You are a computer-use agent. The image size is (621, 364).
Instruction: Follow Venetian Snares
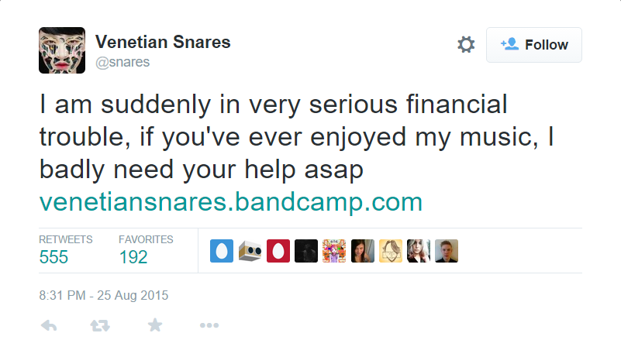[x=534, y=45]
